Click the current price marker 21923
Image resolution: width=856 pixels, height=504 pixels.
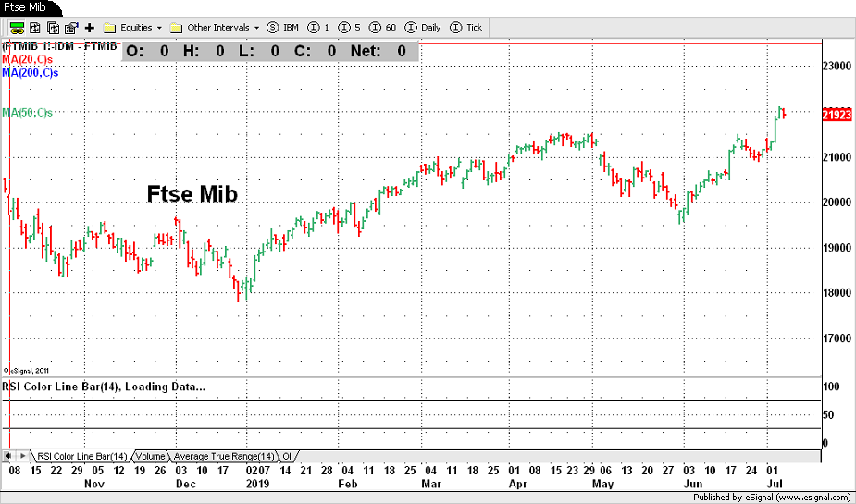pos(837,115)
